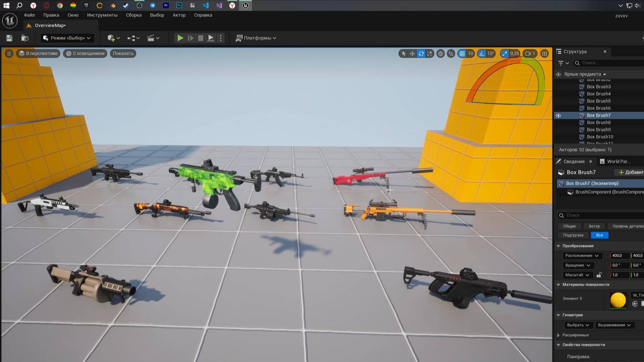Select the Rotate transform tool
Viewport: 644px width, 362px height.
click(x=421, y=54)
